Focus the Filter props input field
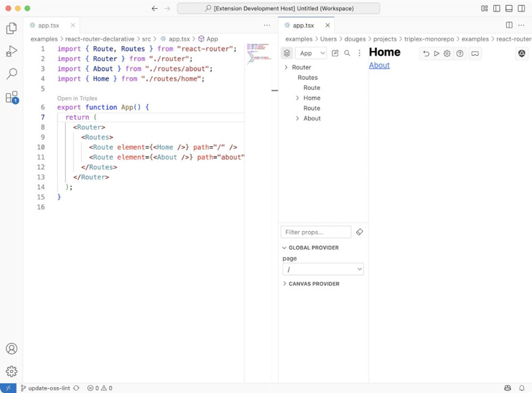532x393 pixels. (316, 232)
